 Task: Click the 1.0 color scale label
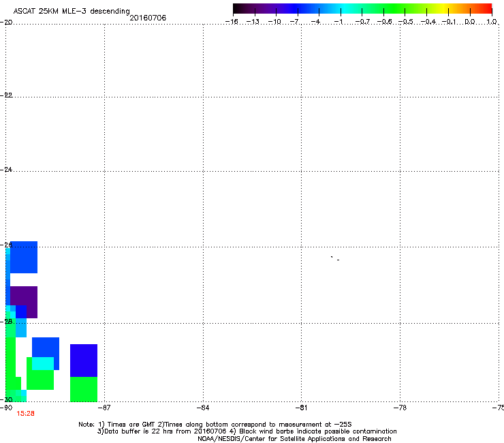pos(492,22)
